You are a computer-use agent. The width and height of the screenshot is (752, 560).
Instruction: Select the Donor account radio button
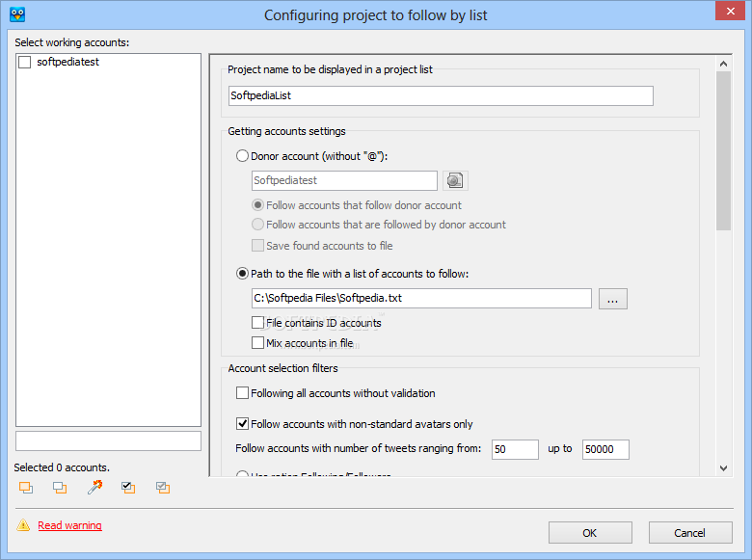click(242, 156)
